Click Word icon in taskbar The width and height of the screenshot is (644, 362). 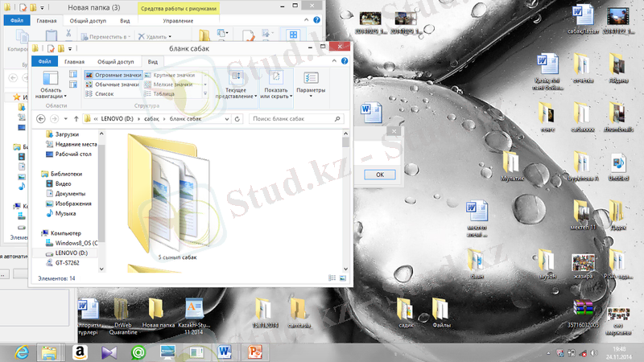click(226, 352)
